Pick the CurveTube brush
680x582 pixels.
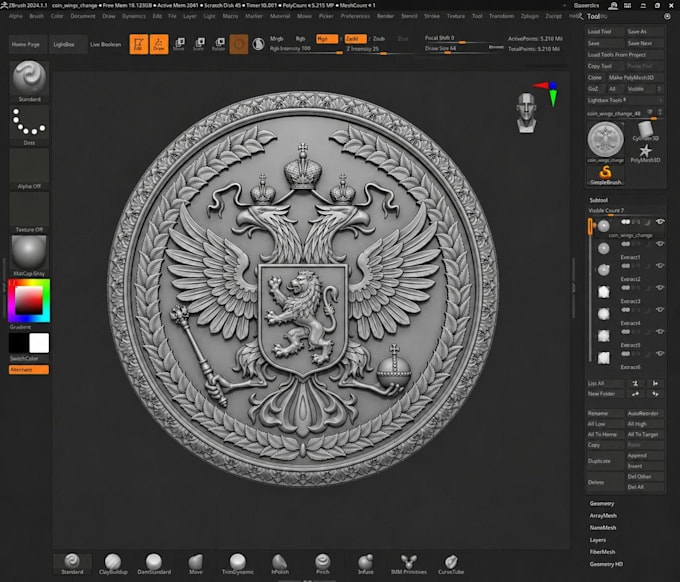(451, 564)
